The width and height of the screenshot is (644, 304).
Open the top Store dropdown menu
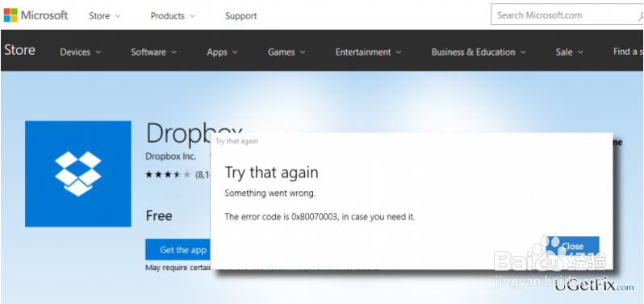click(105, 16)
